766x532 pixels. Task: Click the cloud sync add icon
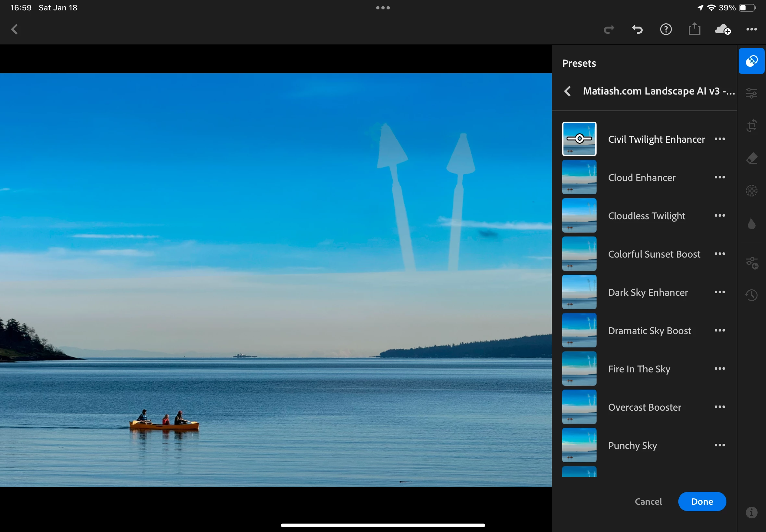723,29
